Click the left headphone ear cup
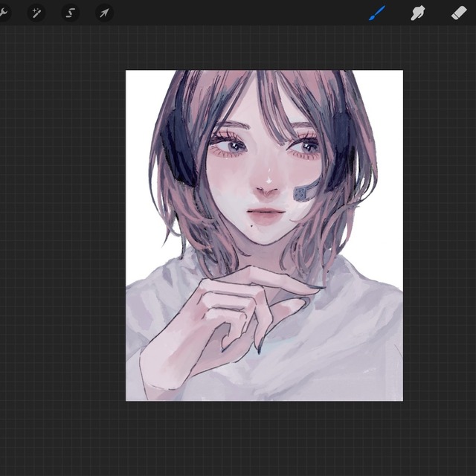476x476 pixels. click(174, 145)
